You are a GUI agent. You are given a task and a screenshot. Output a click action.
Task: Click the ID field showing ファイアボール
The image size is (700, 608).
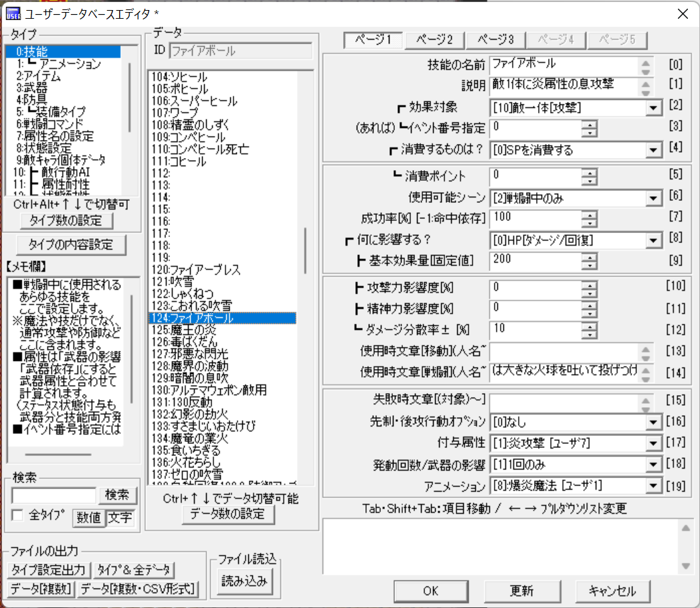click(x=240, y=51)
